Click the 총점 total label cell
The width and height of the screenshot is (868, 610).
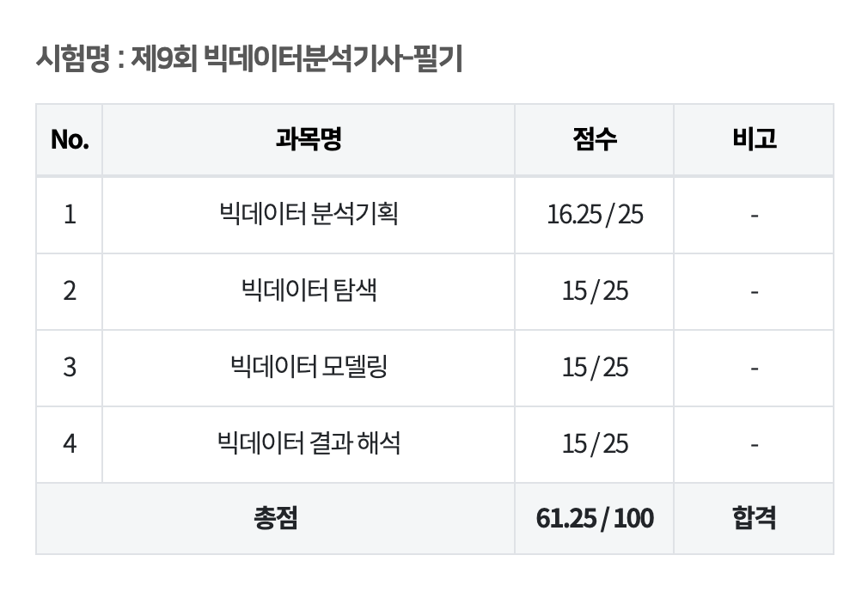click(275, 519)
